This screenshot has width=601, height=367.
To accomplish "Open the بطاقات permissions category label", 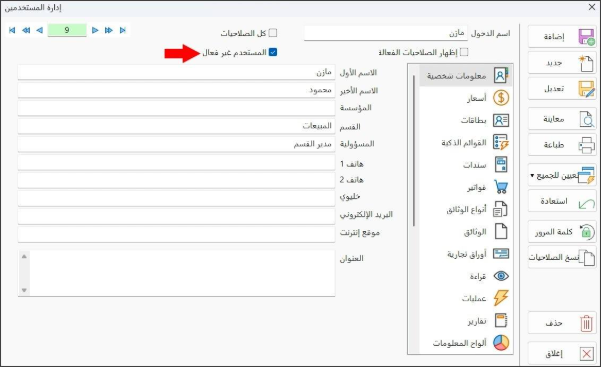I will [473, 120].
